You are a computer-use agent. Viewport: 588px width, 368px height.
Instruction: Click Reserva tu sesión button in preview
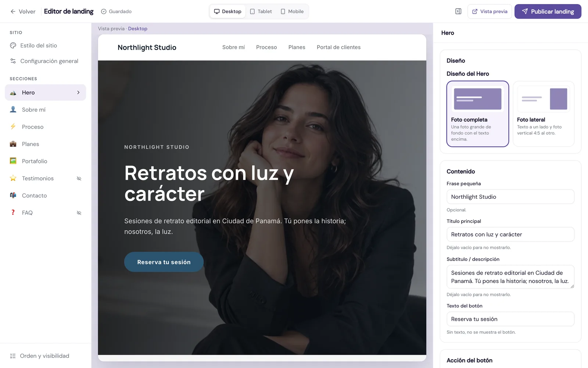[164, 262]
